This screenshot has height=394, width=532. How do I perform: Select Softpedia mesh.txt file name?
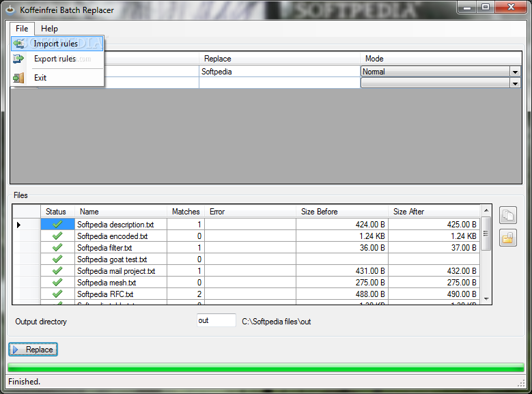pyautogui.click(x=107, y=282)
